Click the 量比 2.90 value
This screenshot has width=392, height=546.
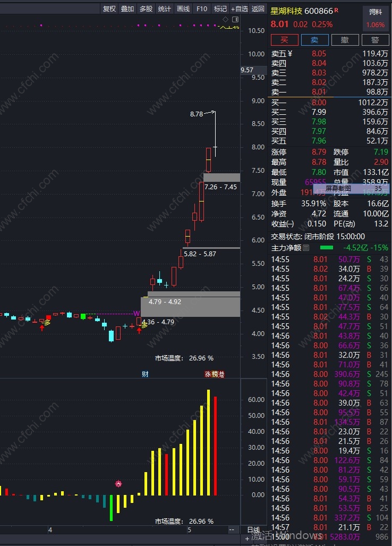coord(381,162)
